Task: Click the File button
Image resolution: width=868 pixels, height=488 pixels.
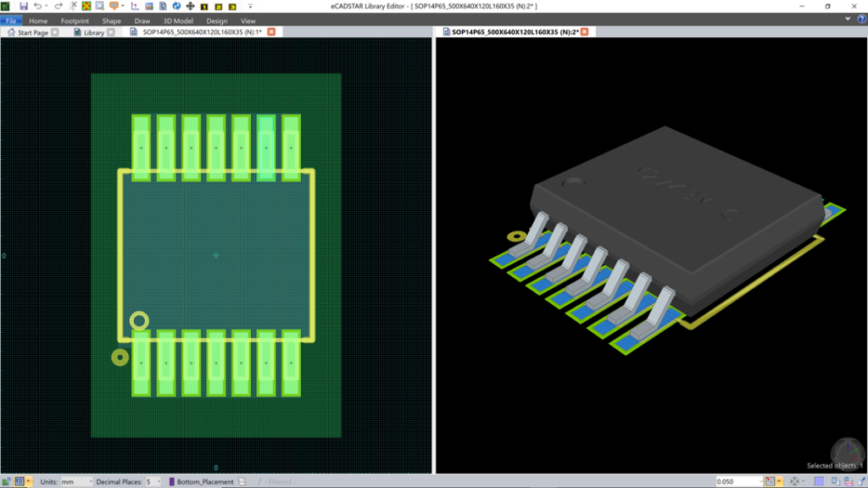Action: click(x=11, y=20)
